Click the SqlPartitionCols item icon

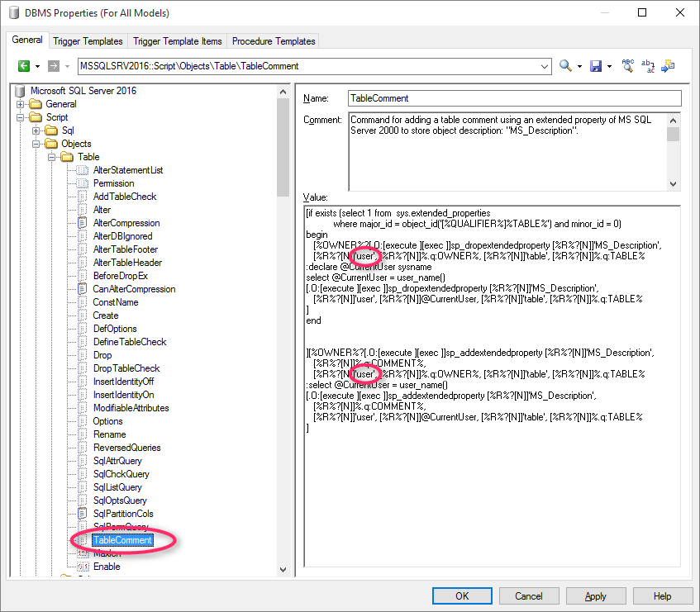pos(82,514)
